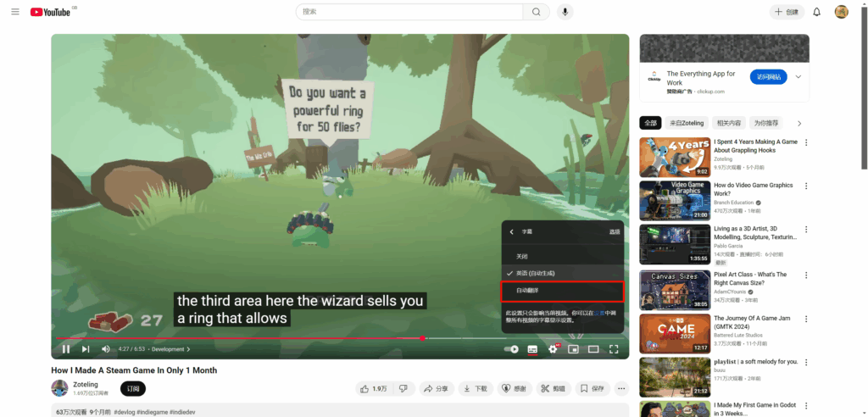Toggle subtitles/CC button in player
868x417 pixels.
(532, 349)
